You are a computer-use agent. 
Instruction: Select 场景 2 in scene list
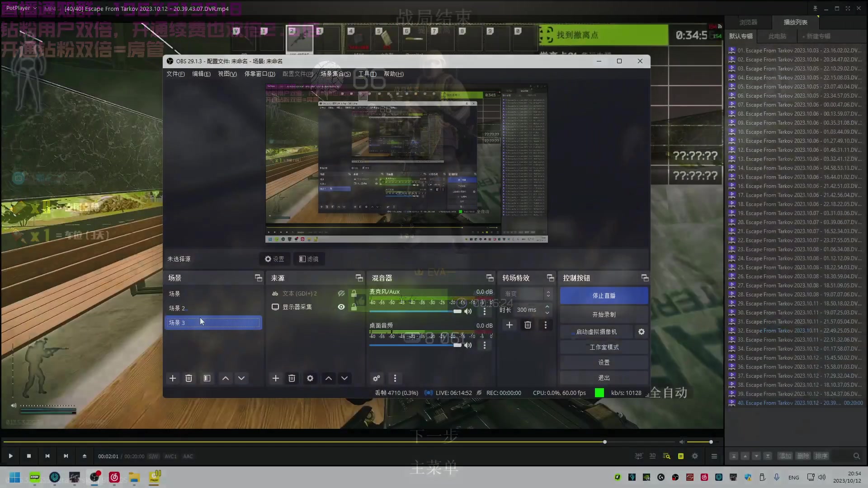pos(213,308)
